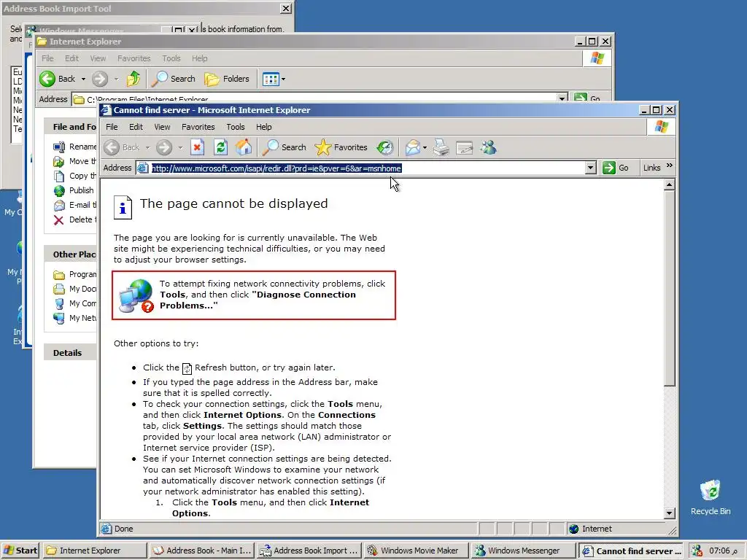Open Favorites star in browser toolbar
Image resolution: width=747 pixels, height=560 pixels.
click(341, 147)
